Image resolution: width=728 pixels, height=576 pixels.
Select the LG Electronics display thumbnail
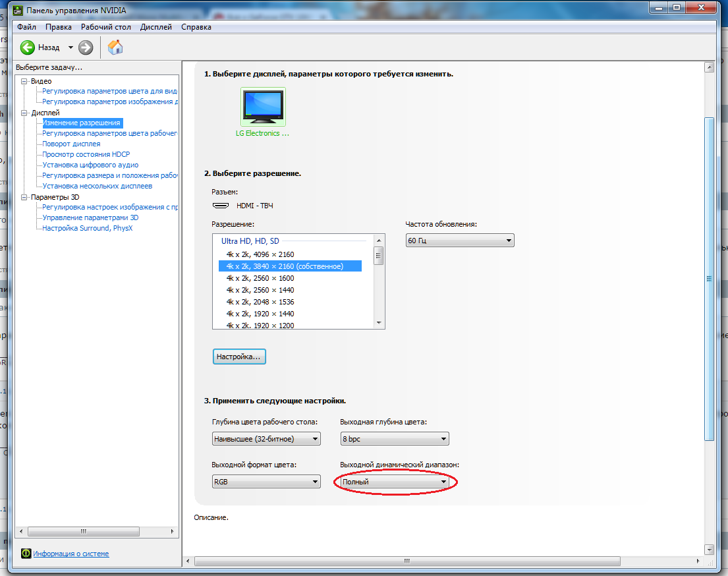click(263, 106)
